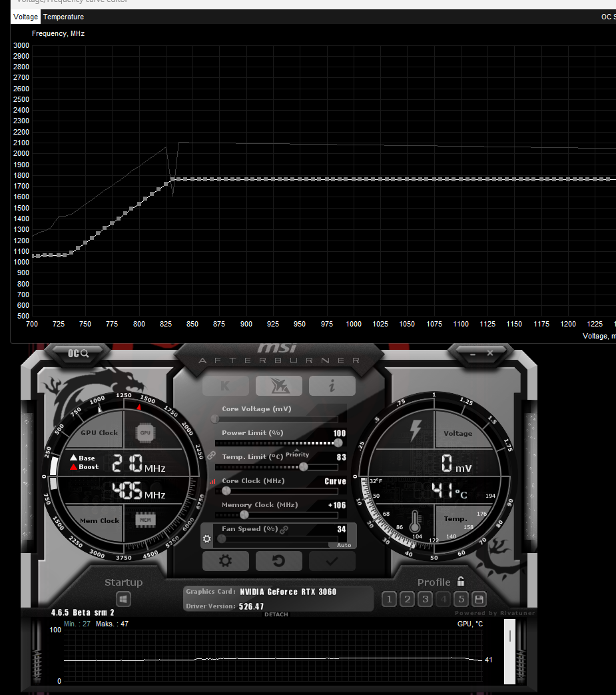Open voltage curve editor bars icon

tap(212, 481)
